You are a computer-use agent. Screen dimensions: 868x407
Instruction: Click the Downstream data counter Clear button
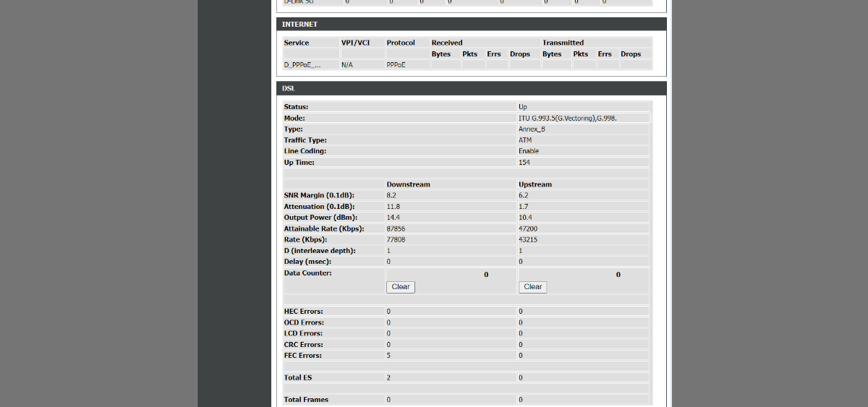401,287
